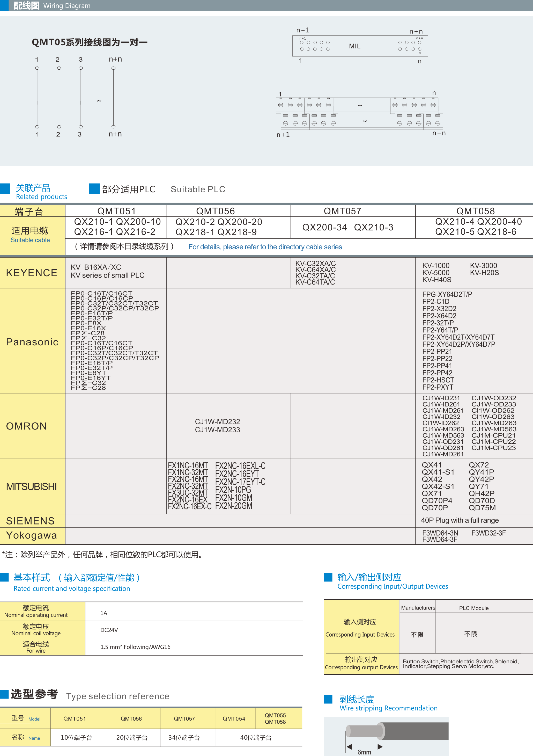Select the 'Related products' heading

(x=41, y=197)
